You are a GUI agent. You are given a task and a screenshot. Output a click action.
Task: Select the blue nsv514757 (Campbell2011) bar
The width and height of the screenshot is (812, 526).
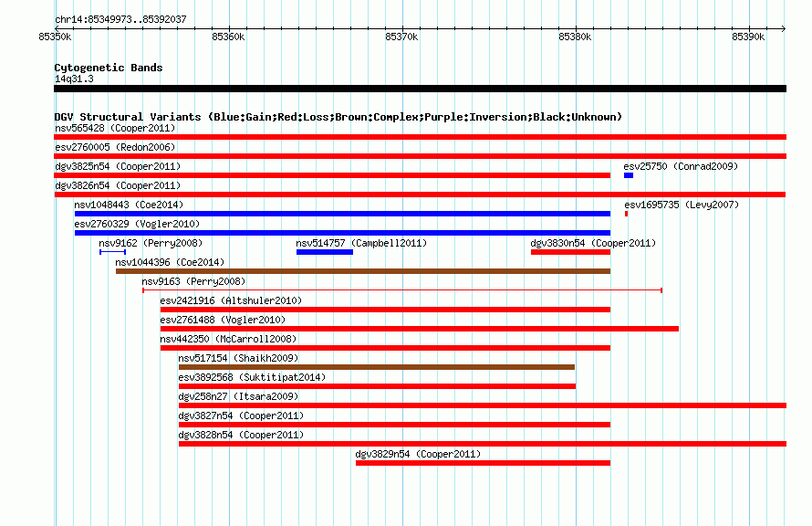(x=325, y=252)
